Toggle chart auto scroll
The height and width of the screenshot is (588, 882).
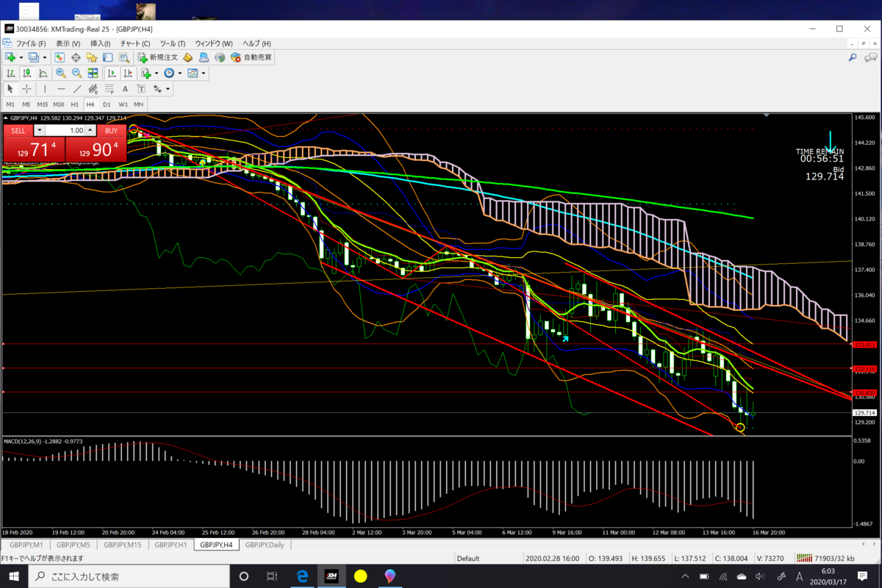112,73
